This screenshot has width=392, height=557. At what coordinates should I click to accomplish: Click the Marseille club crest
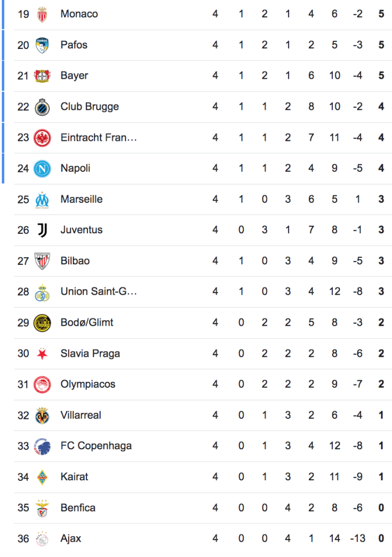click(42, 200)
